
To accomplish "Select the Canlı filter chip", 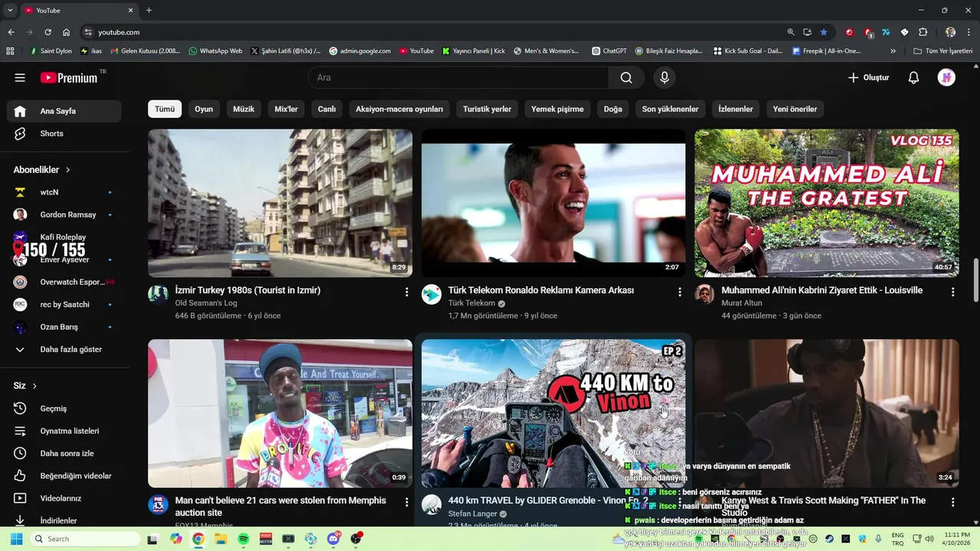I will (x=327, y=109).
